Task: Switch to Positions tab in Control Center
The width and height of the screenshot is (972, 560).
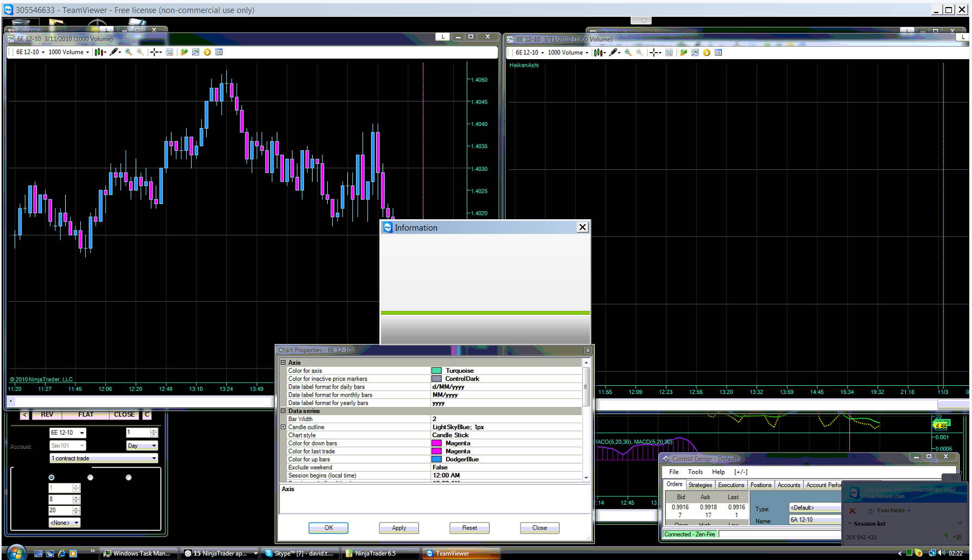Action: click(761, 485)
